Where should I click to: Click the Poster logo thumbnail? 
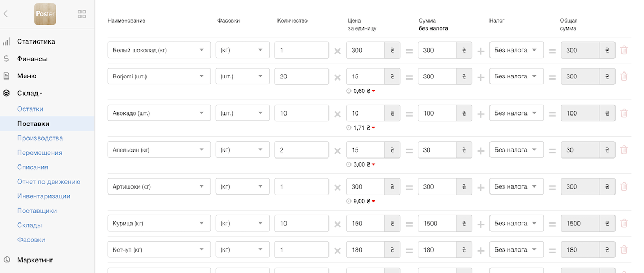45,14
